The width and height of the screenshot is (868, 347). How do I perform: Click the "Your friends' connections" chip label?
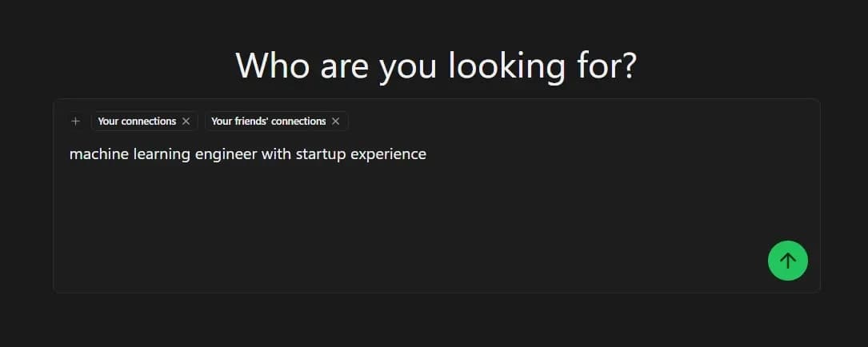[x=268, y=122]
